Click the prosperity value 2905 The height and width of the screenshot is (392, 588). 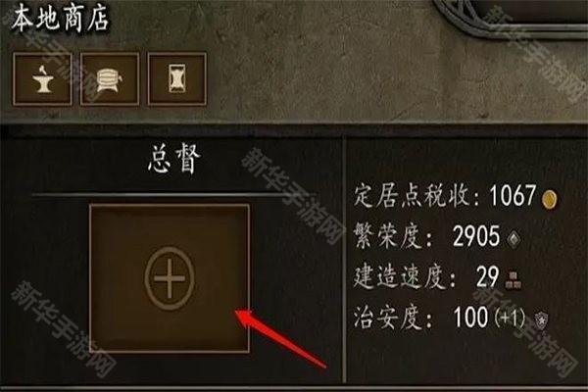(476, 236)
